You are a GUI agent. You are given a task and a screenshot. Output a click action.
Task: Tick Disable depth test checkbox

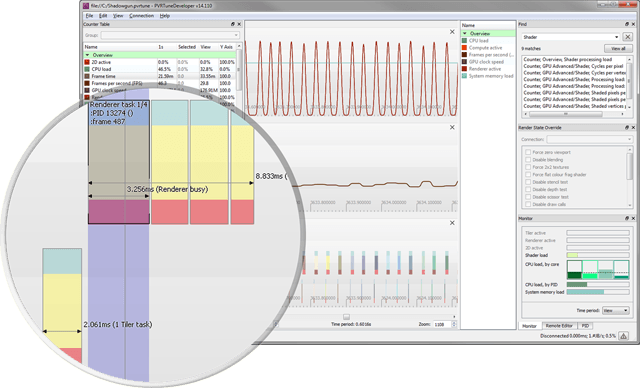pyautogui.click(x=528, y=189)
